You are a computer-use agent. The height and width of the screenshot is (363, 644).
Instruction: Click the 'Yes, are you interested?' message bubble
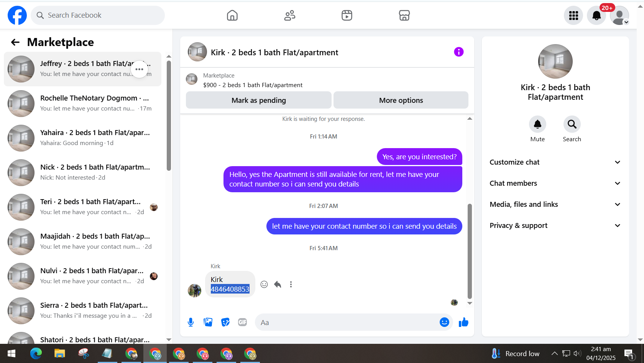pyautogui.click(x=419, y=157)
